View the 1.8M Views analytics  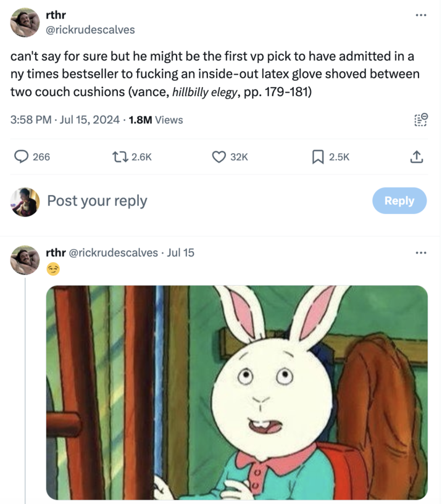coord(156,120)
